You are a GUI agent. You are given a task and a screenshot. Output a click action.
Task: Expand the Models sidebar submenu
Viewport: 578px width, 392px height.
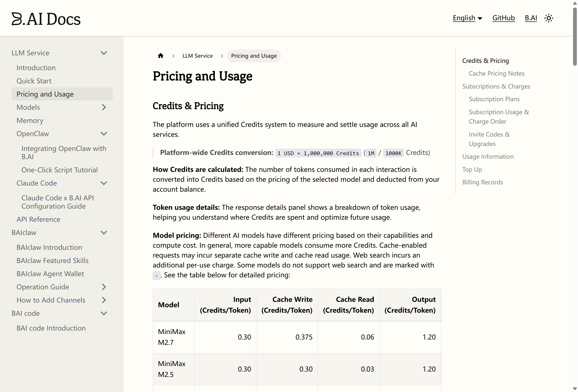coord(104,107)
